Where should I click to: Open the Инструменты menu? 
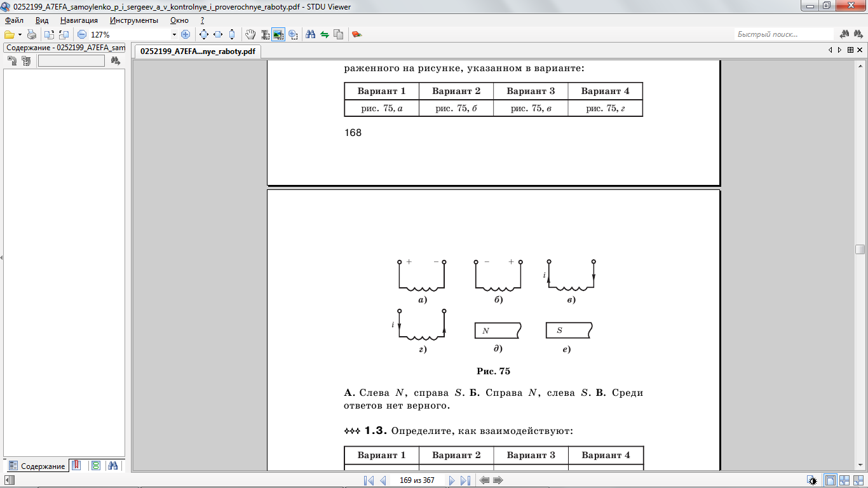(134, 20)
